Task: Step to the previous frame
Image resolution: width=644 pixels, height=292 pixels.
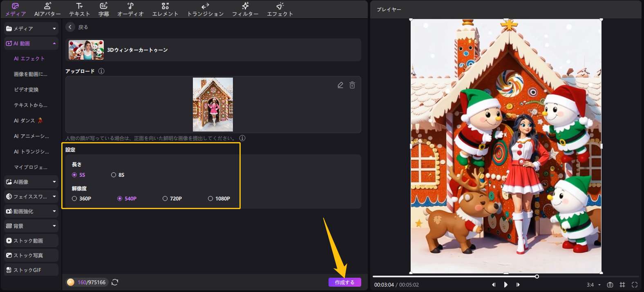Action: [x=494, y=285]
